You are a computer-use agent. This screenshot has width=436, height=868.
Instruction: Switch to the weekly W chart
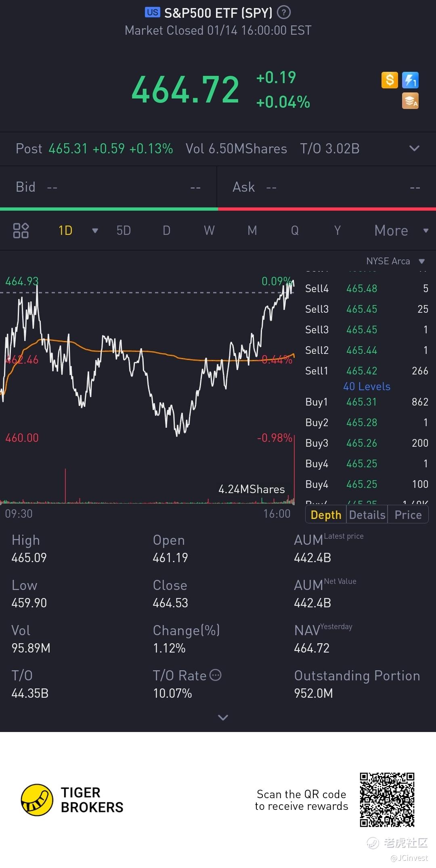pos(209,230)
